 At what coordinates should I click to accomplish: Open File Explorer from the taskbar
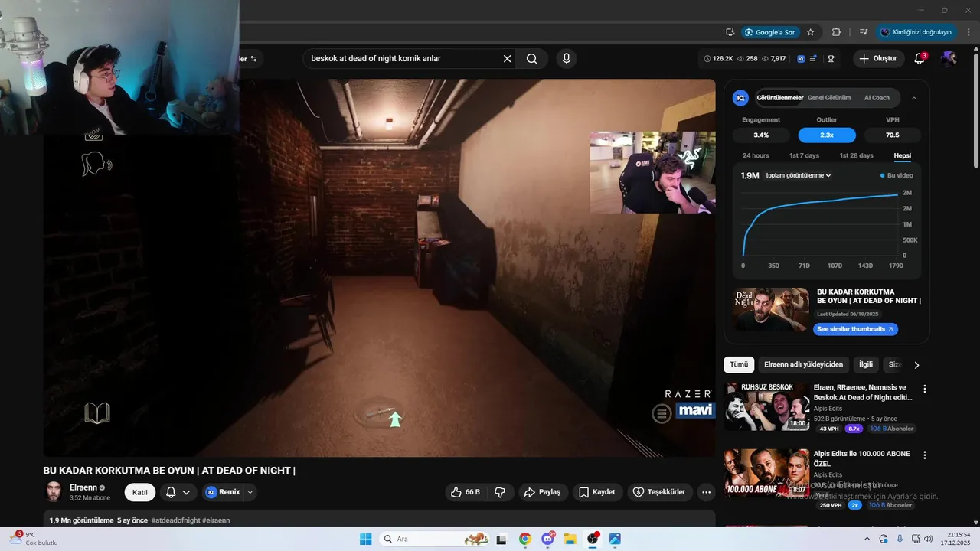coord(570,539)
